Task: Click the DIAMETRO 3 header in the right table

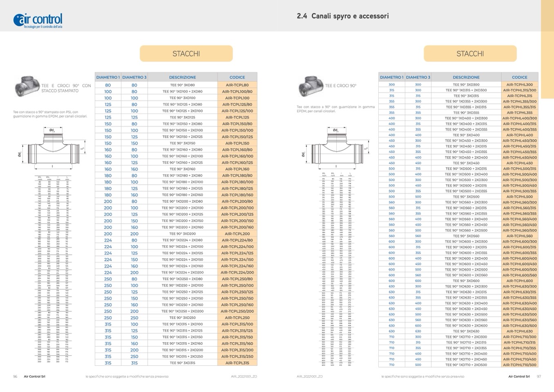Action: [x=418, y=77]
